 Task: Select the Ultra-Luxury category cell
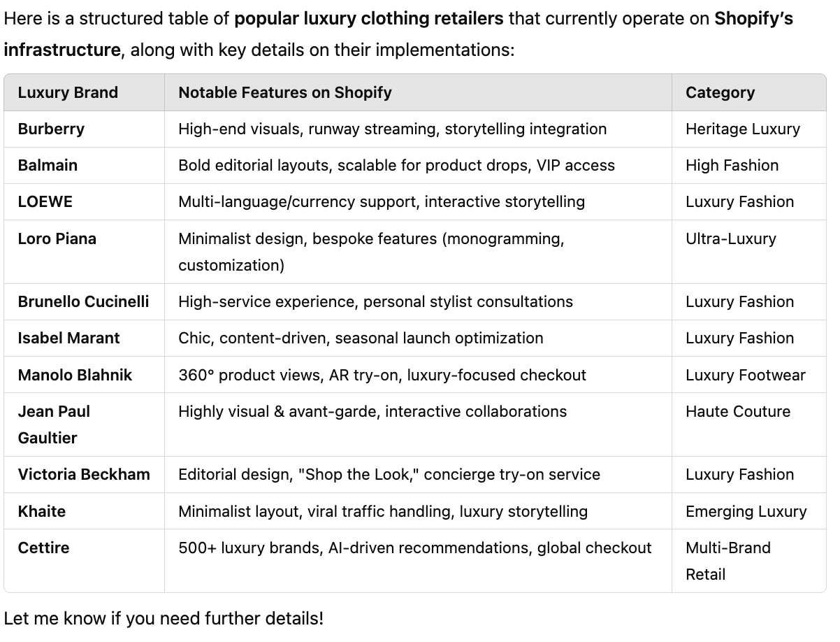730,238
